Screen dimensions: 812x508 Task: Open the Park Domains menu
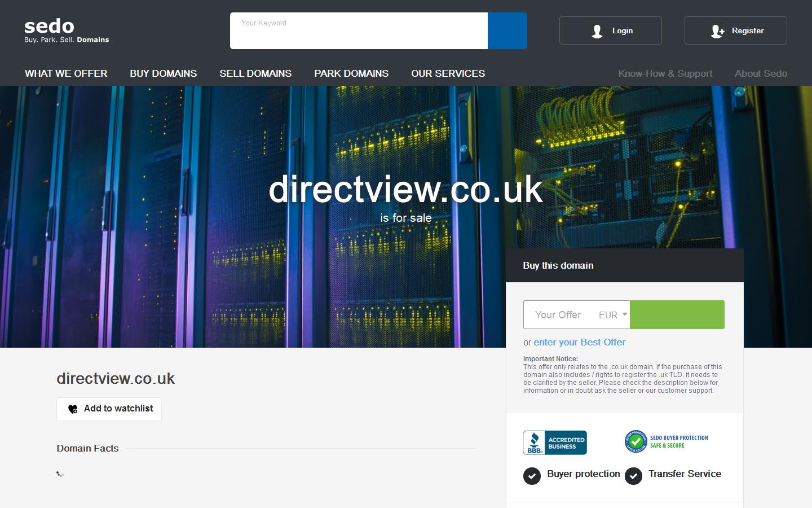(x=351, y=73)
